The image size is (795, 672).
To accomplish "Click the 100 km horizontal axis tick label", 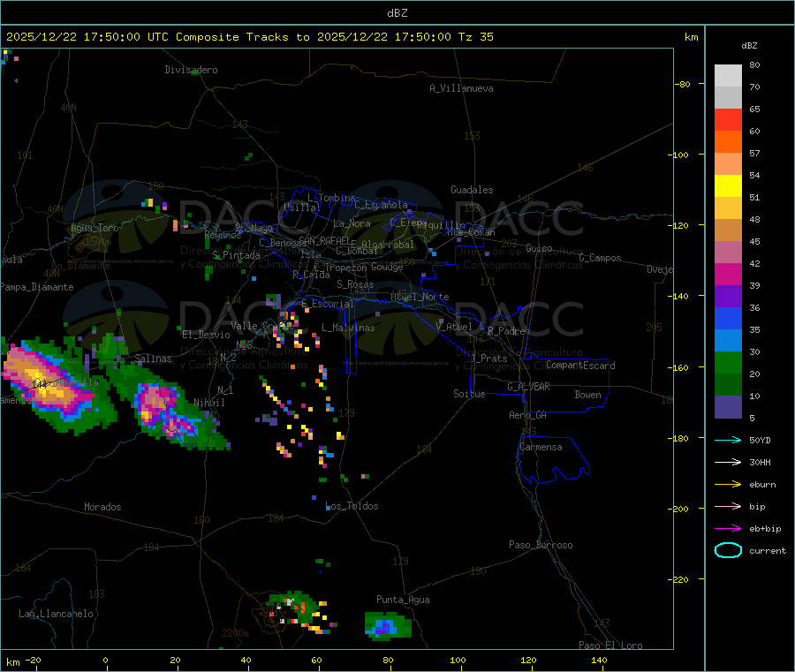I will (458, 660).
